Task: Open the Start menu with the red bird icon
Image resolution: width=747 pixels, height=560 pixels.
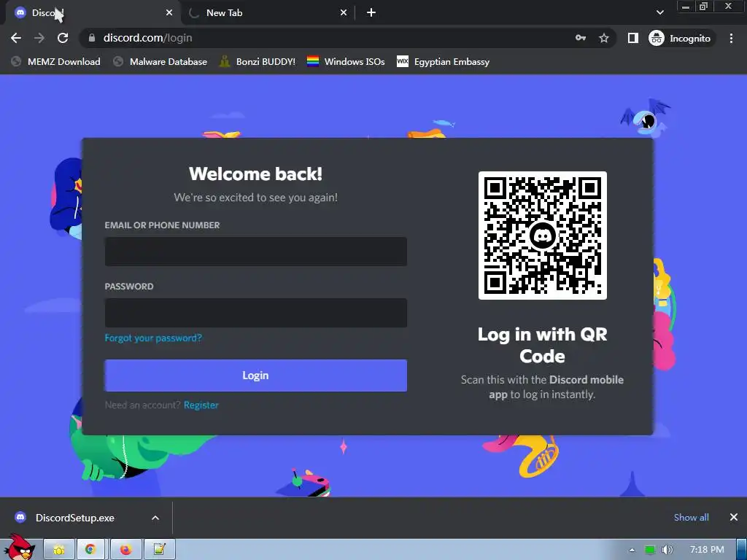Action: click(20, 548)
